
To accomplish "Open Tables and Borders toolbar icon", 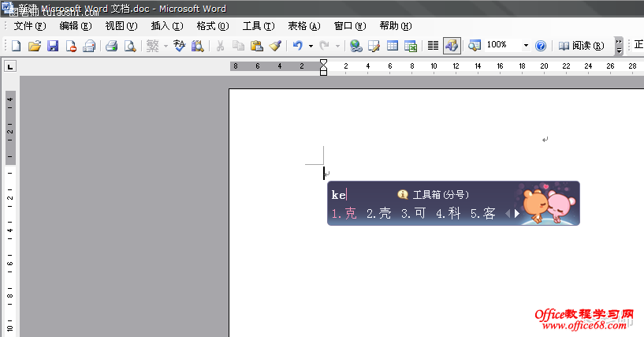I will point(374,46).
